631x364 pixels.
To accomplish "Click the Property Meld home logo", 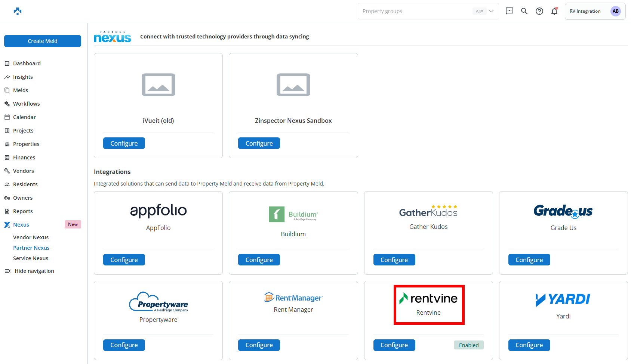I will point(18,11).
